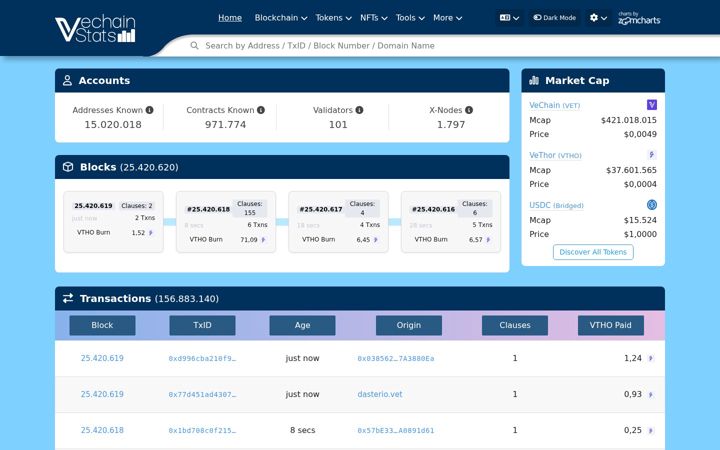Click Contracts Known value 971.774
The width and height of the screenshot is (720, 450).
click(225, 124)
